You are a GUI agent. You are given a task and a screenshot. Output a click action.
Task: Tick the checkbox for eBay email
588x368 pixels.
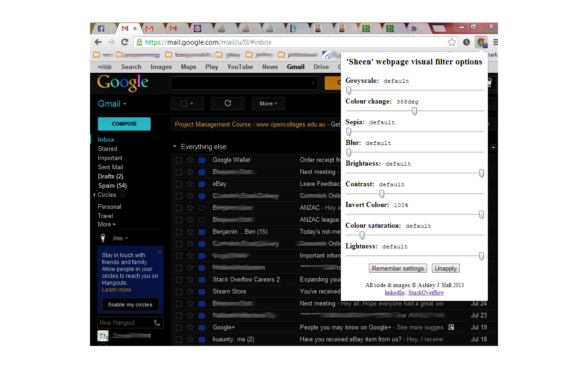pyautogui.click(x=179, y=184)
